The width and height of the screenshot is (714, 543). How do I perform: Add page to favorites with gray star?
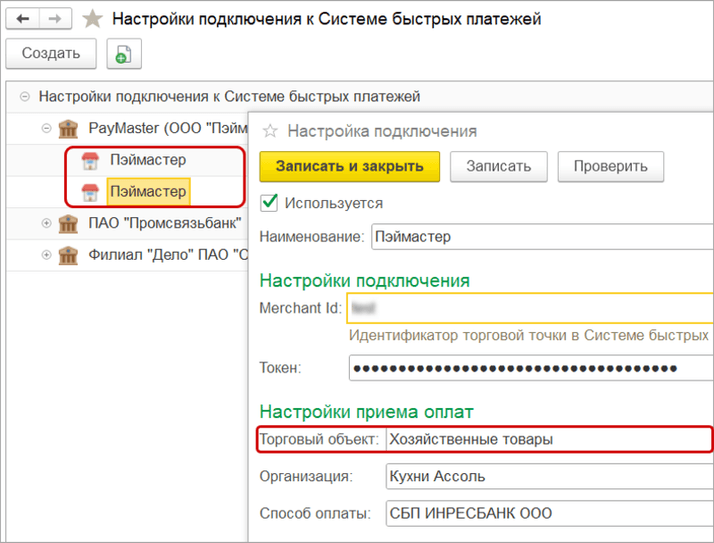tap(92, 19)
